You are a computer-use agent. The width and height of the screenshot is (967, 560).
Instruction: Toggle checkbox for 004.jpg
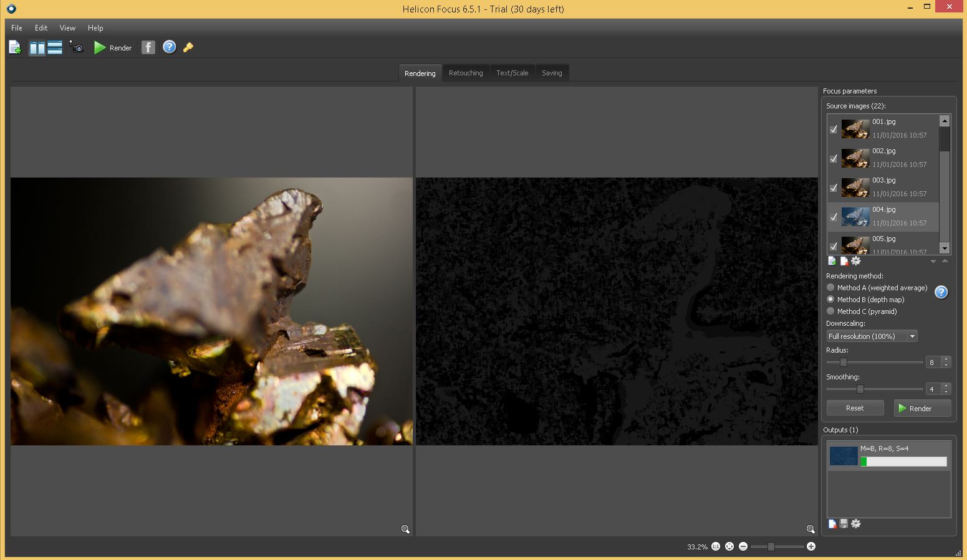pyautogui.click(x=834, y=217)
